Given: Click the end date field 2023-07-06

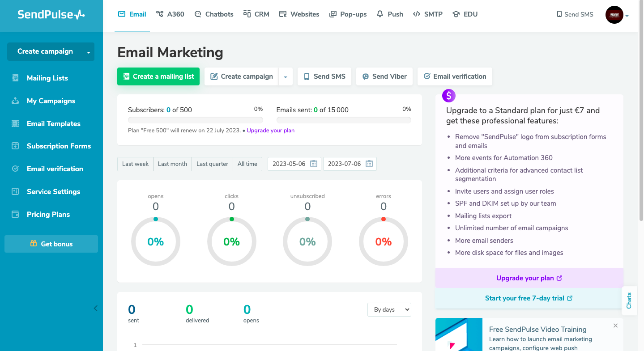Looking at the screenshot, I should click(350, 164).
